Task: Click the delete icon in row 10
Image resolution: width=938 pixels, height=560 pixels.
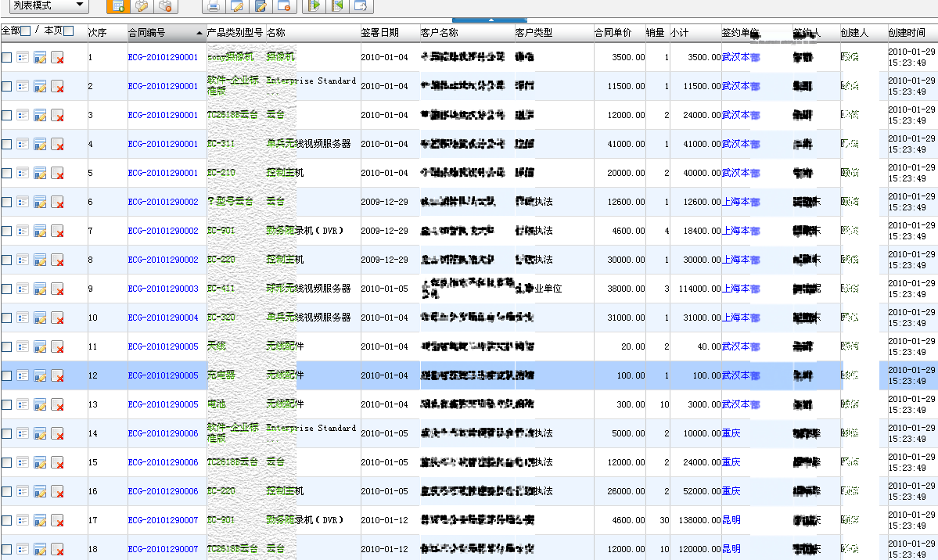Action: coord(57,318)
